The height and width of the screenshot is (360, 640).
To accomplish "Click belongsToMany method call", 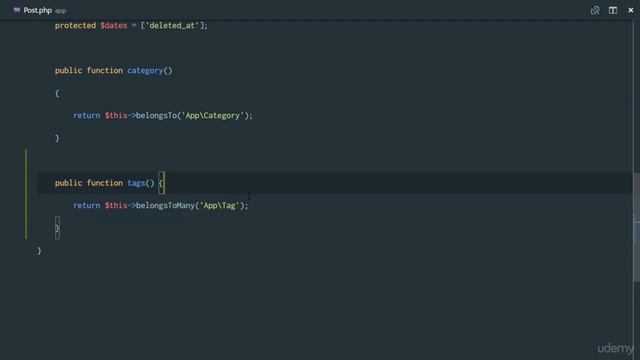I will coord(165,205).
